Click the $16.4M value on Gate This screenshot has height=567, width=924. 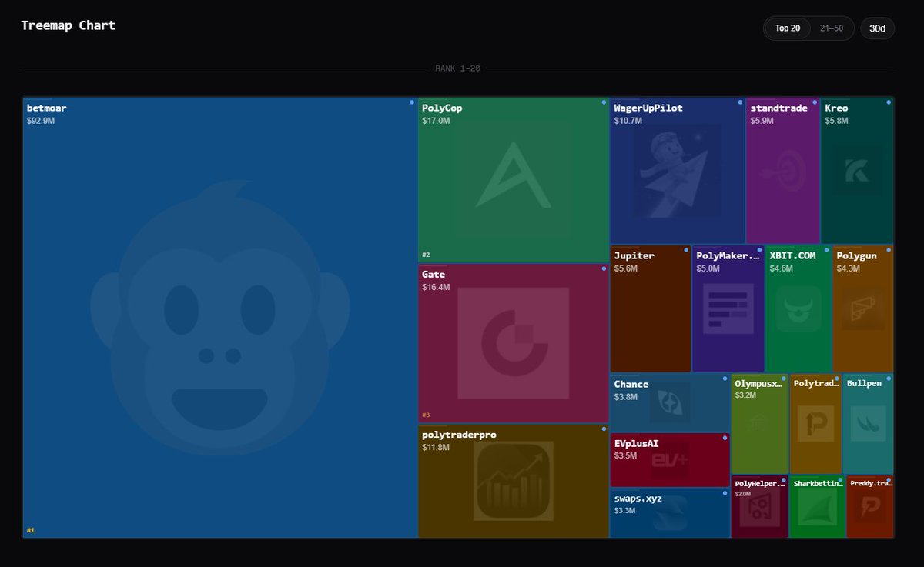pos(436,288)
